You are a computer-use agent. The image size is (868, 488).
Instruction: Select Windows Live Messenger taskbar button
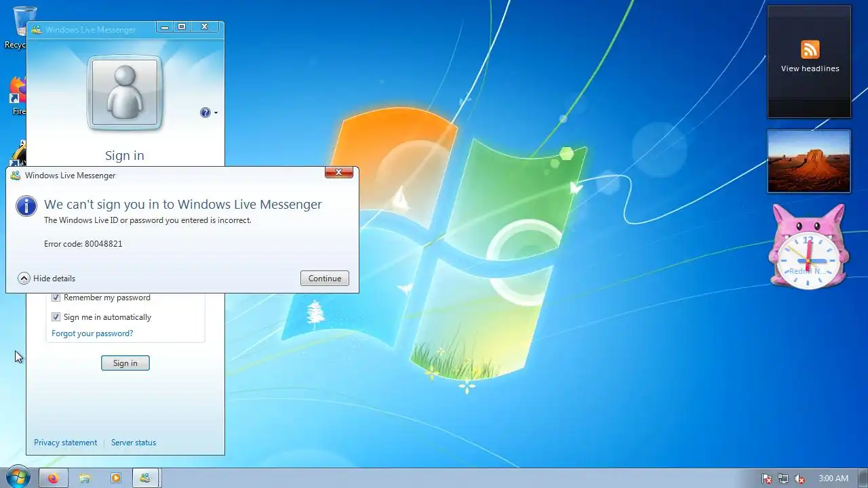point(145,479)
